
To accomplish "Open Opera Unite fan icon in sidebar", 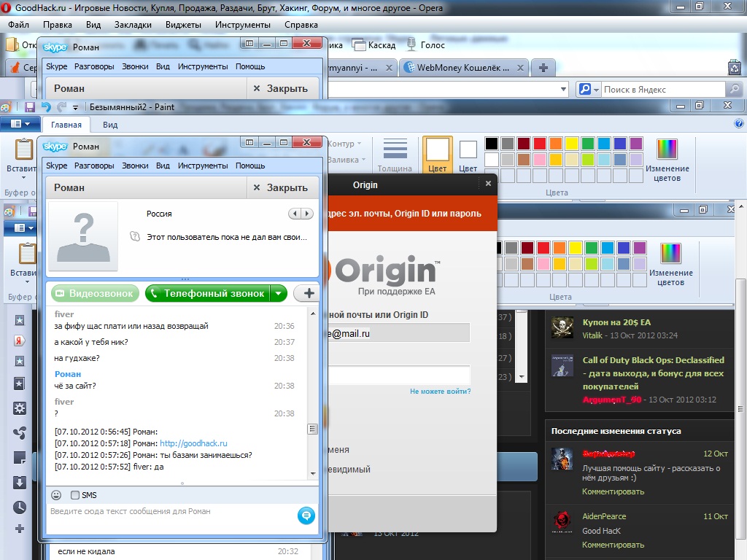I will pos(20,433).
